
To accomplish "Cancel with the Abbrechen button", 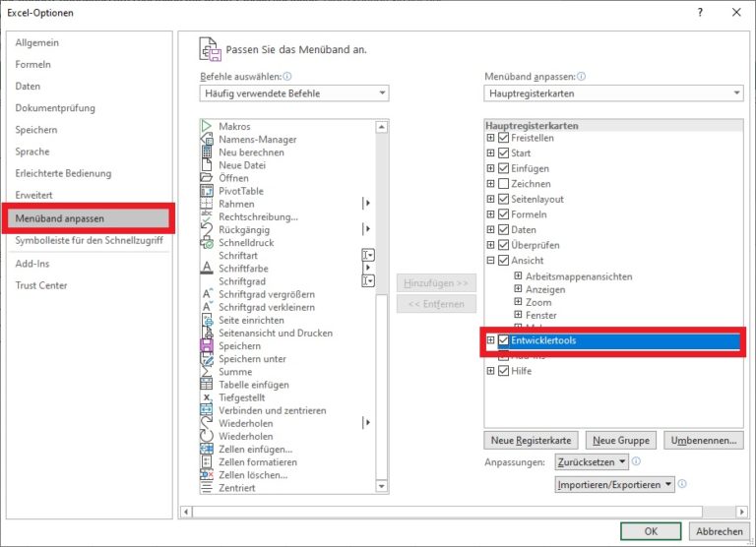I will coord(719,531).
